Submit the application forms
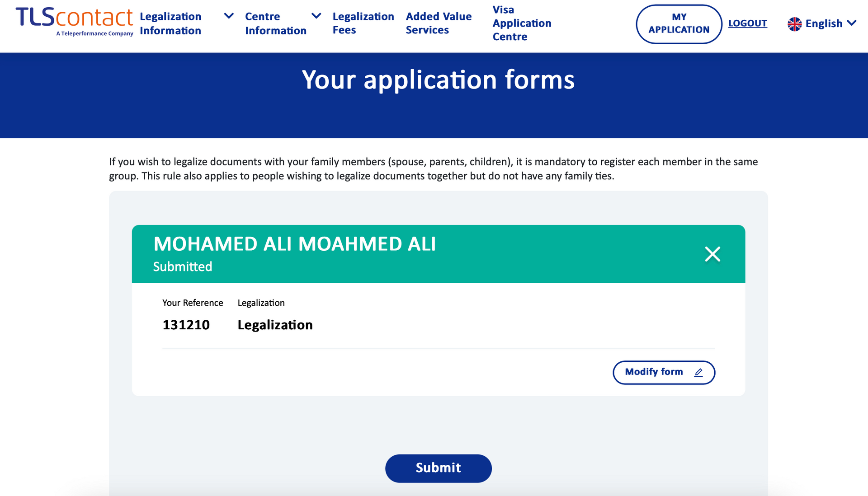868x496 pixels. pos(438,468)
